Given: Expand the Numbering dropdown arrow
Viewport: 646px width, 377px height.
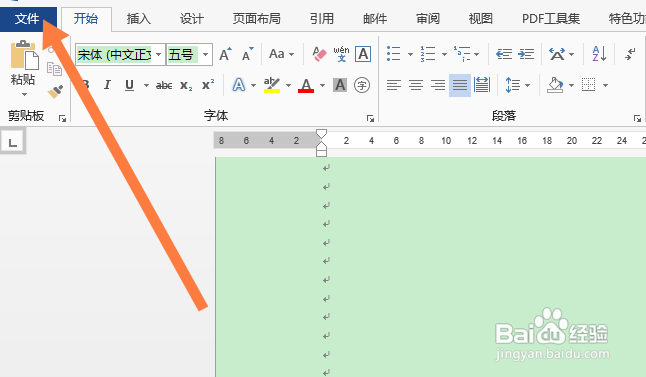Looking at the screenshot, I should point(444,54).
